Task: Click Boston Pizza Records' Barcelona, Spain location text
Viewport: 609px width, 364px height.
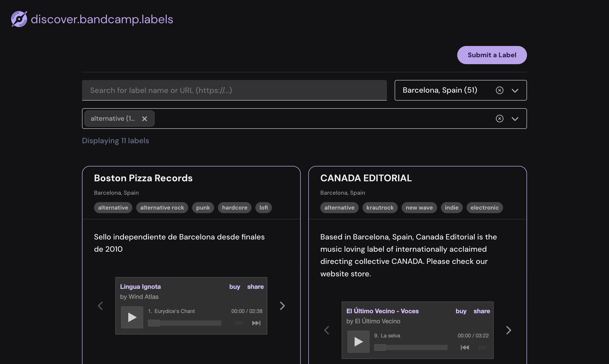Action: (116, 193)
